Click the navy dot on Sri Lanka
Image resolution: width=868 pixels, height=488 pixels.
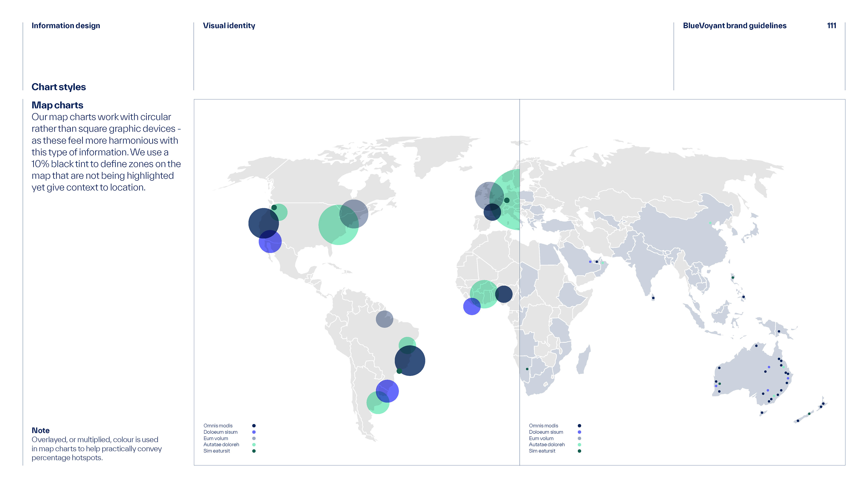point(653,298)
